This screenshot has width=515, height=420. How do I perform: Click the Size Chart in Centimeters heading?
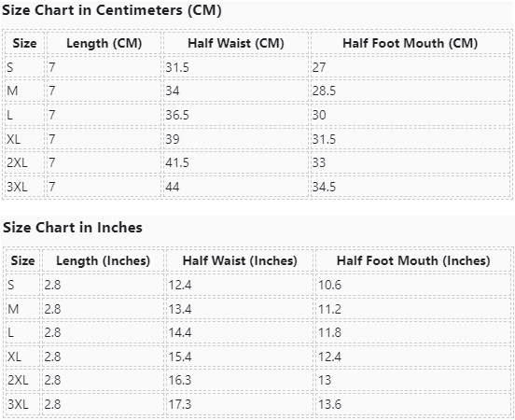(x=112, y=10)
